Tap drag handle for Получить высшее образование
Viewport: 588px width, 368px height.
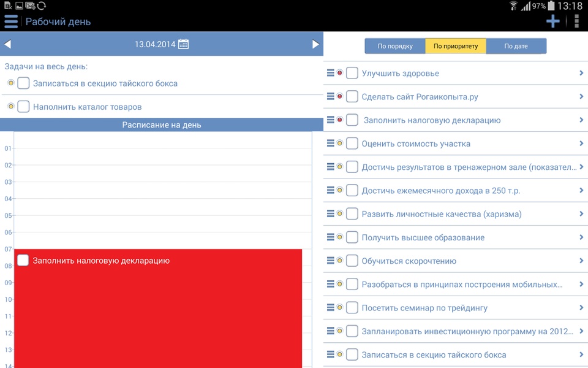click(330, 237)
